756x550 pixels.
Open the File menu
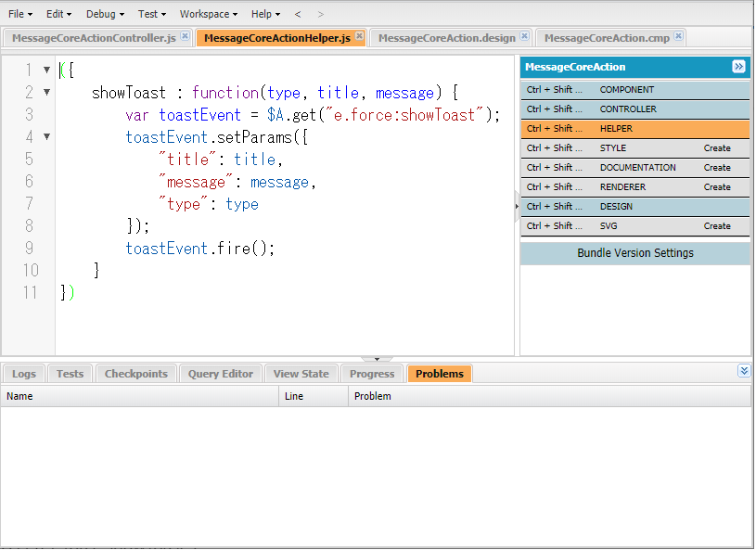click(20, 14)
